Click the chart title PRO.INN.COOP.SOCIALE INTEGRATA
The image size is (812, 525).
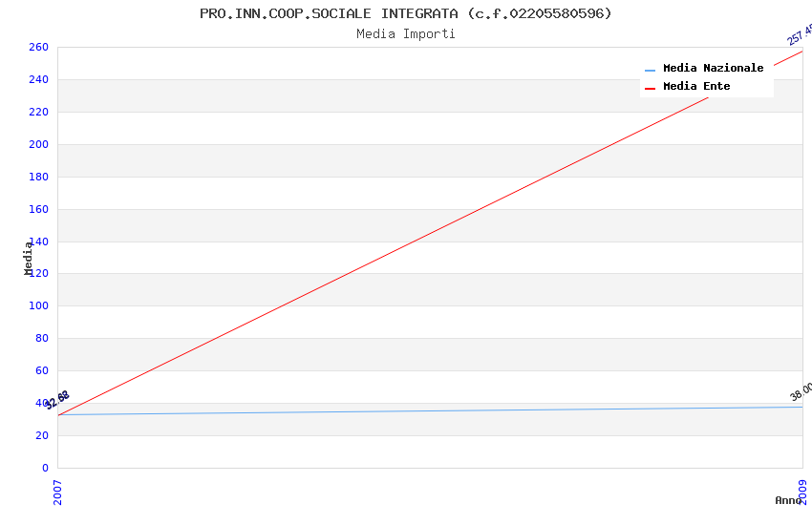pyautogui.click(x=405, y=13)
